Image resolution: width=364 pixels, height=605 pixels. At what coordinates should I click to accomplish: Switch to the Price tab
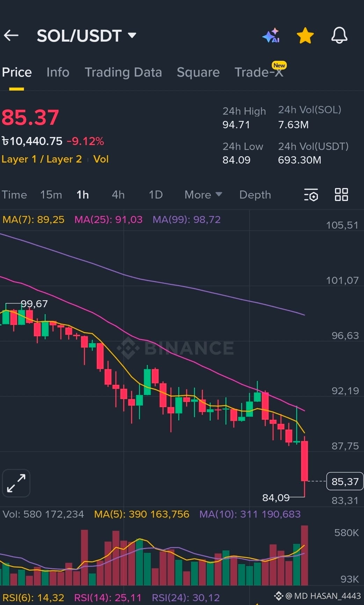pyautogui.click(x=17, y=72)
